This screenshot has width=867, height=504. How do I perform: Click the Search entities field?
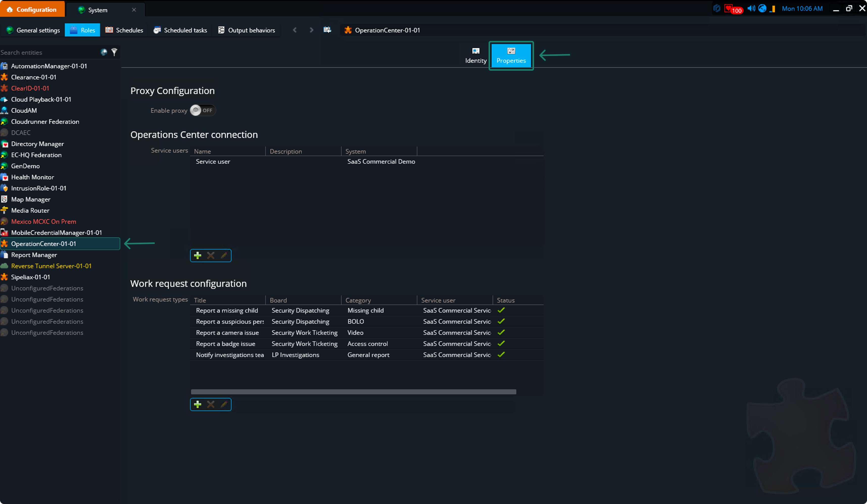(x=48, y=52)
